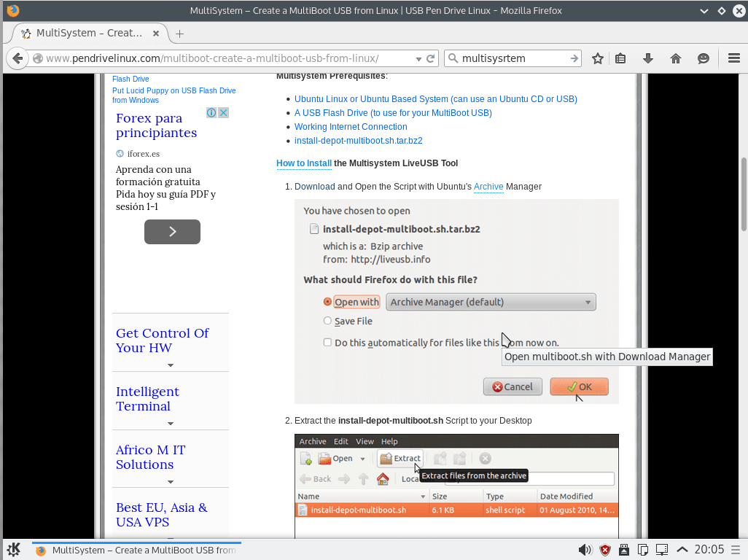This screenshot has height=560, width=748.
Task: Open the removable device tray icon
Action: coord(623,550)
